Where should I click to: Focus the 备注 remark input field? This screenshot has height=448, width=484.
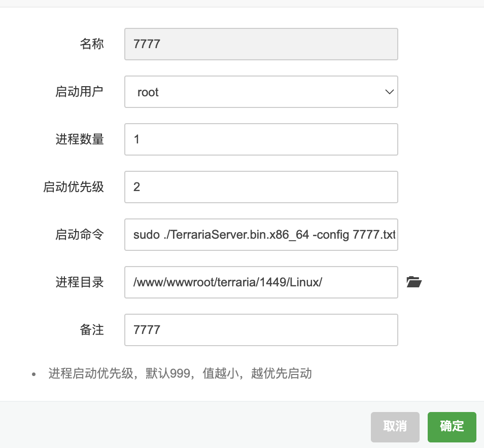click(x=261, y=330)
